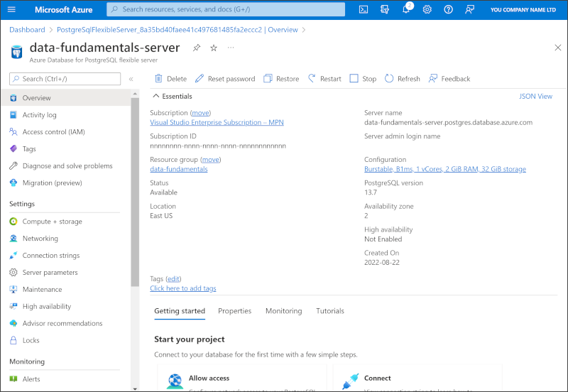Open Overview in the left menu

point(66,98)
